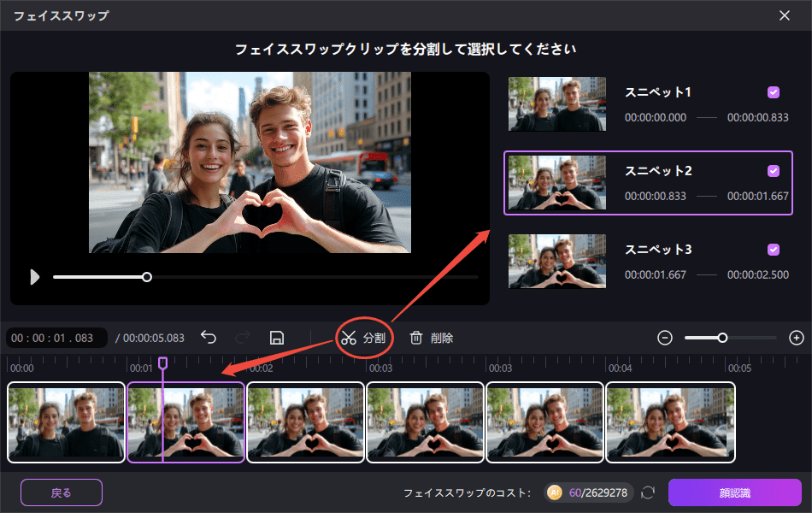The height and width of the screenshot is (513, 812).
Task: Select the スニペット3 thumbnail
Action: [557, 261]
